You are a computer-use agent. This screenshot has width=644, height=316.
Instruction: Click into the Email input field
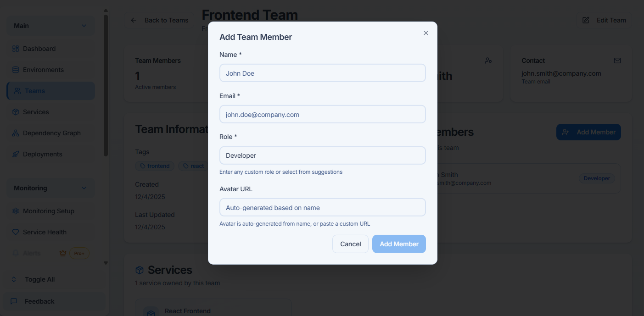322,115
